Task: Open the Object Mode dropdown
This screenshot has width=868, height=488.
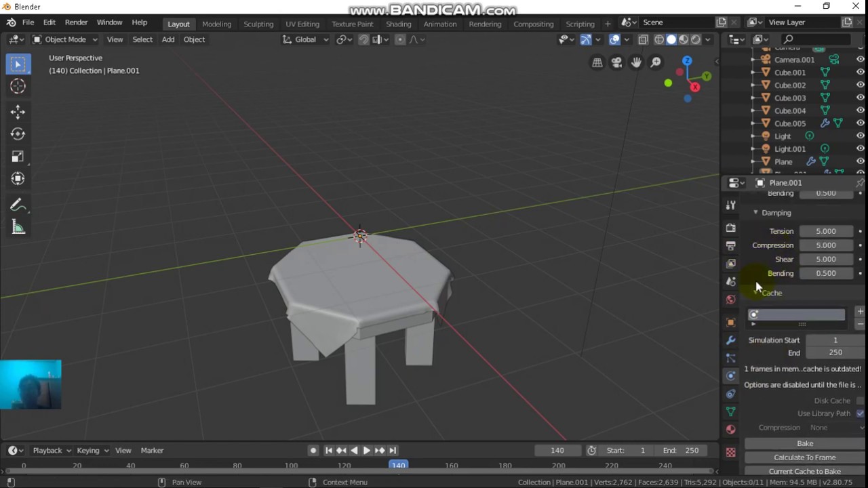Action: pyautogui.click(x=65, y=39)
